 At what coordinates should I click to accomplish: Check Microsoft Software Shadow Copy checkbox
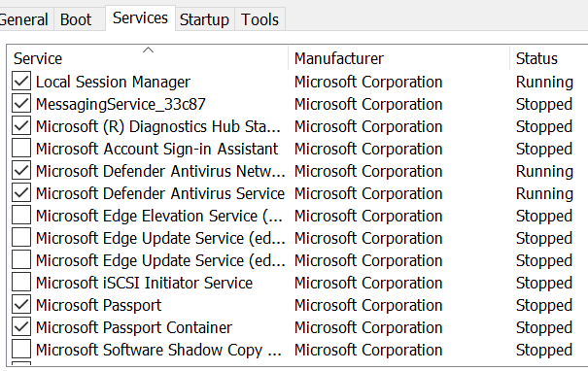[21, 350]
